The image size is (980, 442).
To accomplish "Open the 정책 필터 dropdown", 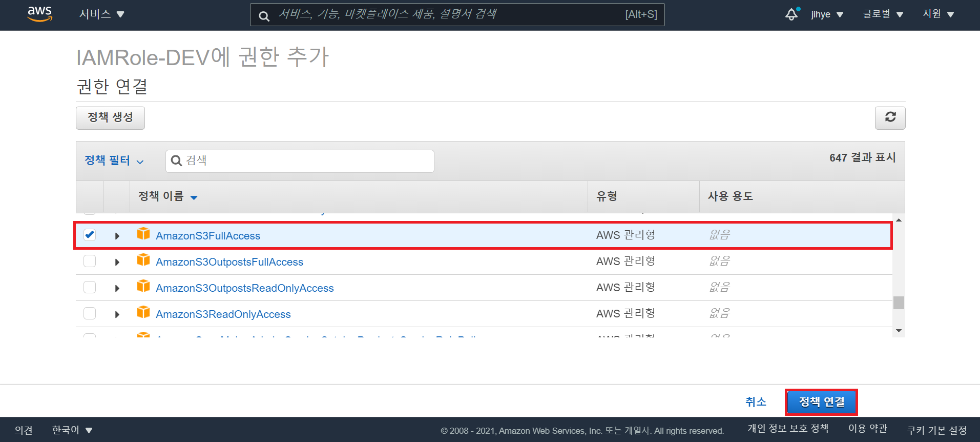I will click(x=114, y=160).
